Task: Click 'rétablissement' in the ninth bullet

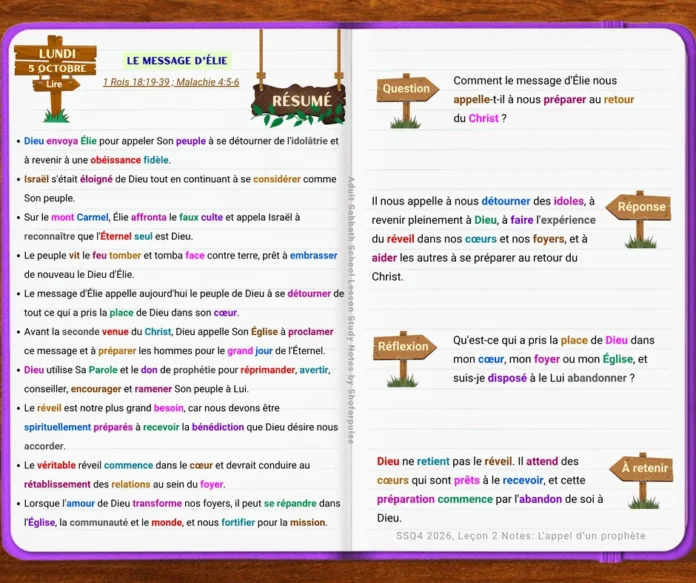Action: pyautogui.click(x=57, y=484)
